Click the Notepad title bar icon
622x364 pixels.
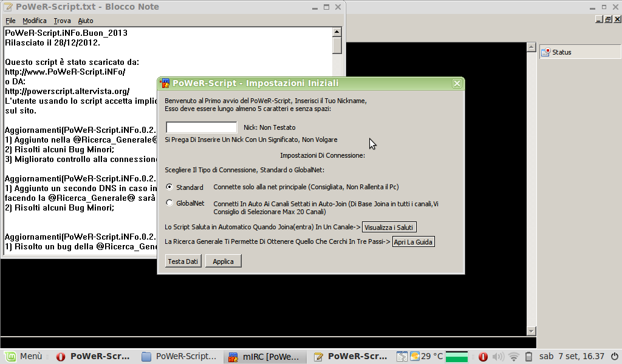pyautogui.click(x=8, y=7)
